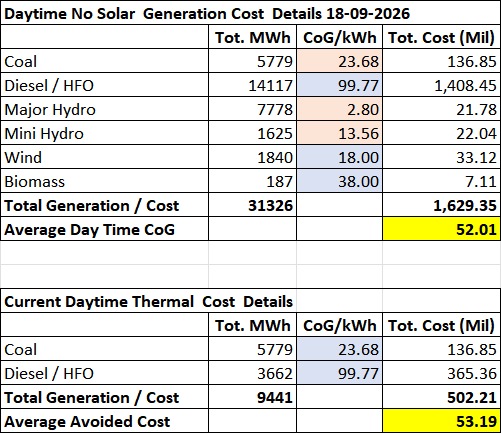The width and height of the screenshot is (501, 433).
Task: Click the cell with value 14117
Action: click(253, 85)
